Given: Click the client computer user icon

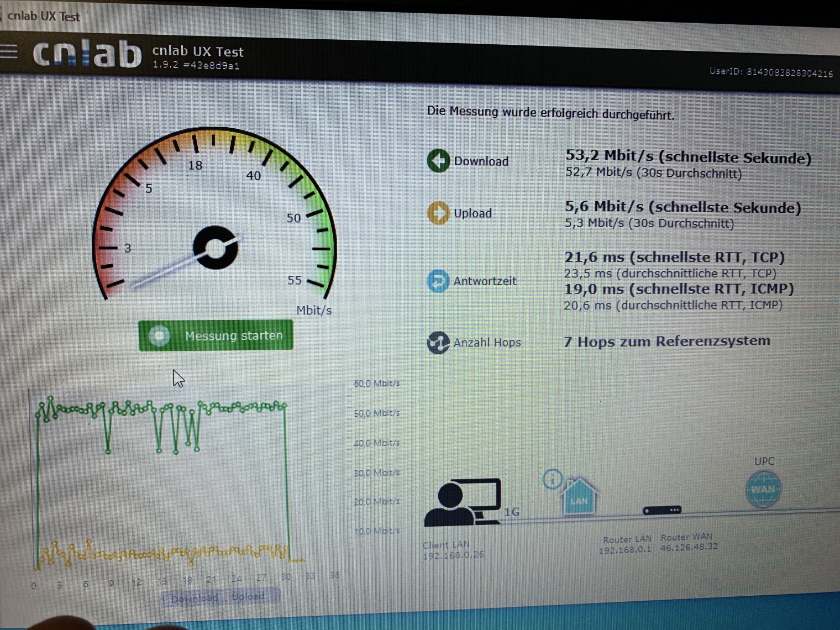Looking at the screenshot, I should pos(462,502).
